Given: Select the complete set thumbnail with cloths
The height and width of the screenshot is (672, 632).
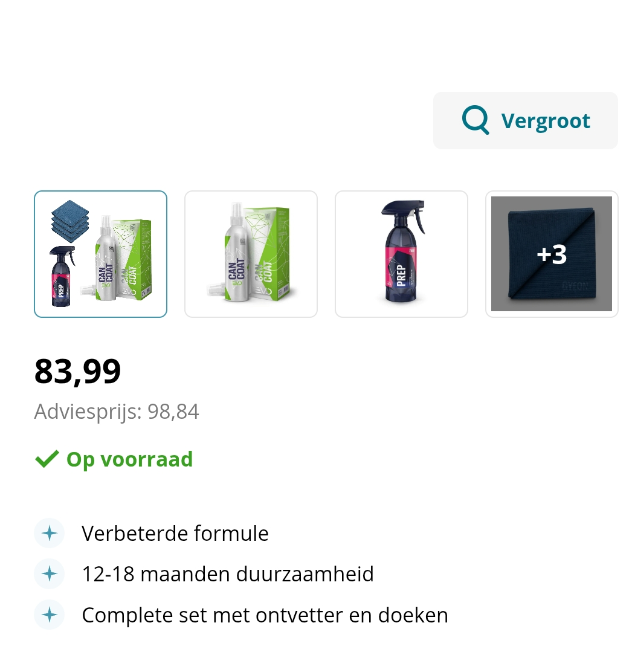Looking at the screenshot, I should pyautogui.click(x=101, y=254).
